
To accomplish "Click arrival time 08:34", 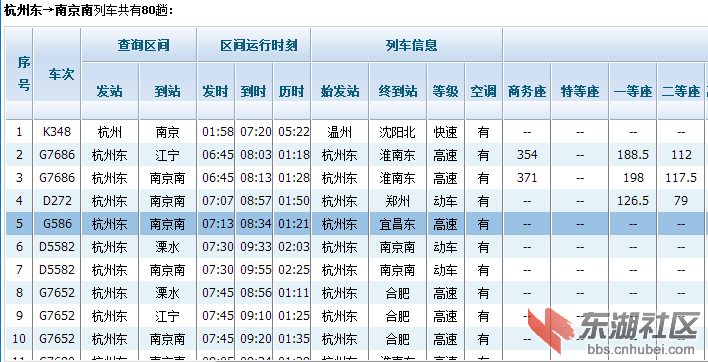I will tap(256, 224).
